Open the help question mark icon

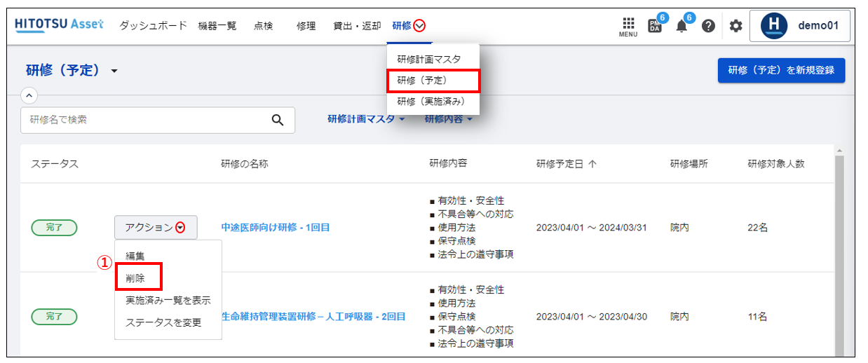[x=708, y=26]
